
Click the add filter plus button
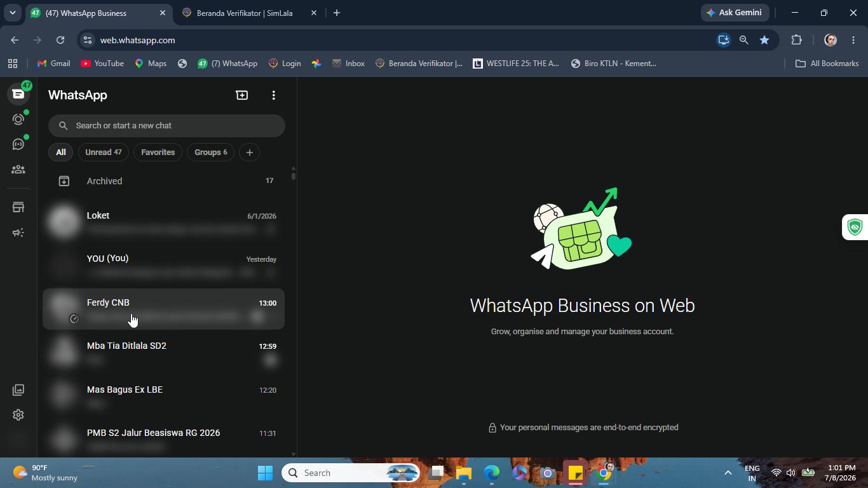(250, 152)
